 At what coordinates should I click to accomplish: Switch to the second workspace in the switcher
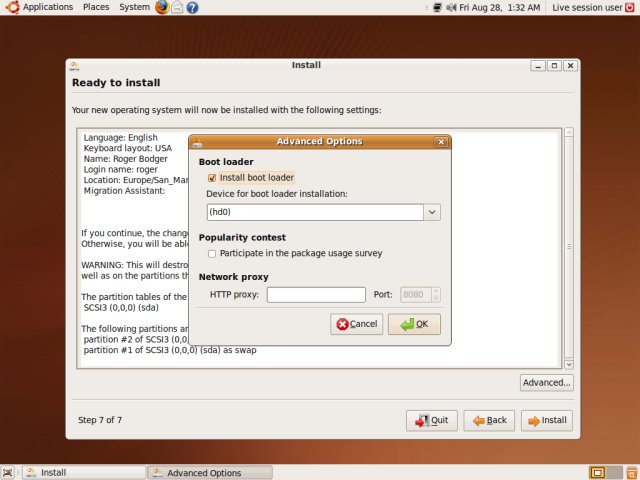[x=614, y=473]
